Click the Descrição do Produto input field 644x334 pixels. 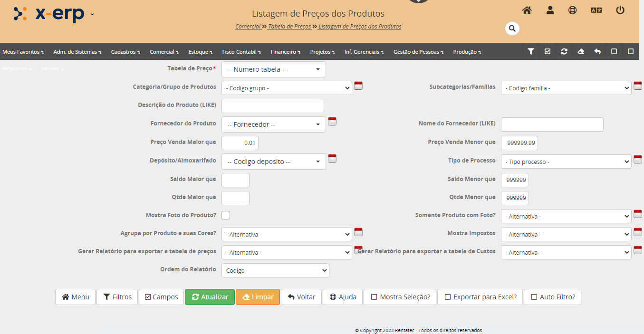pos(272,106)
